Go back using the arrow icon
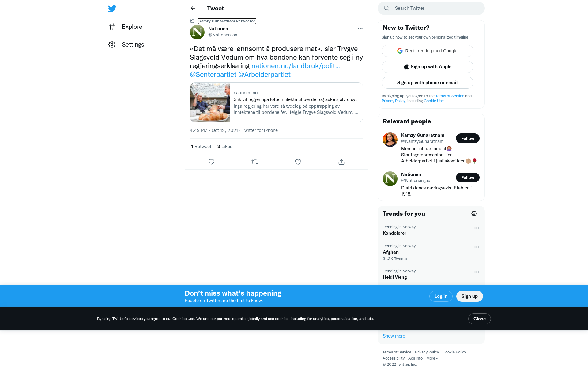Image resolution: width=588 pixels, height=392 pixels. (193, 8)
